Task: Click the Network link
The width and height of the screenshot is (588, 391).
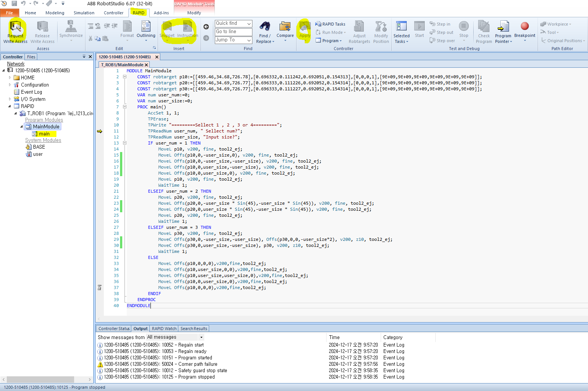Action: (x=16, y=64)
